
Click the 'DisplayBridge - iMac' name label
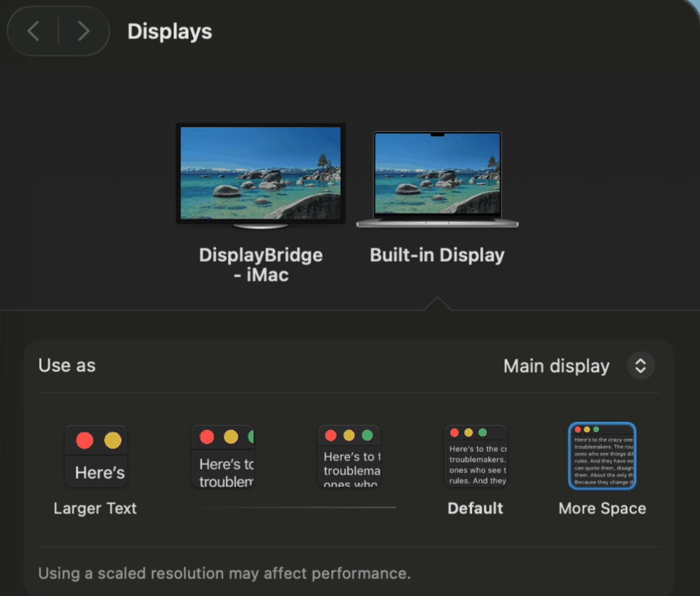point(261,265)
